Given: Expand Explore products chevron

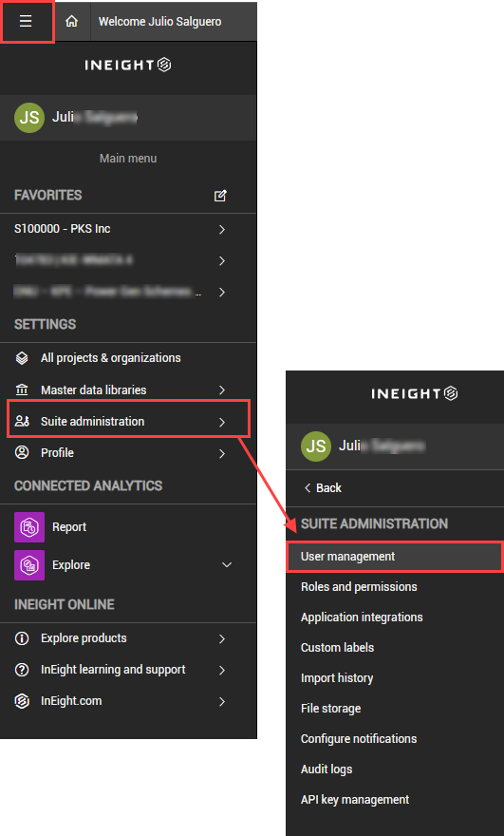Looking at the screenshot, I should tap(222, 638).
